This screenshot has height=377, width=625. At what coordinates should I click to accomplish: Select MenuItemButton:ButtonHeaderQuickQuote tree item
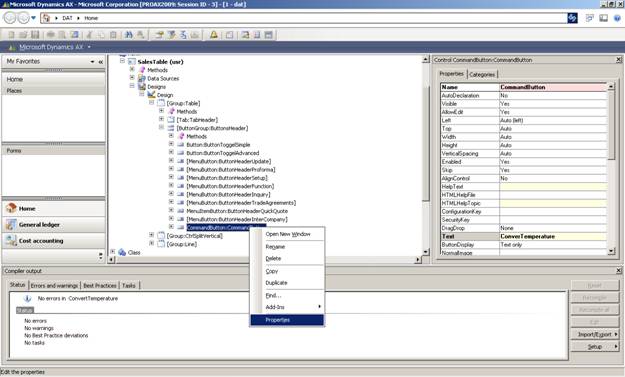[237, 211]
